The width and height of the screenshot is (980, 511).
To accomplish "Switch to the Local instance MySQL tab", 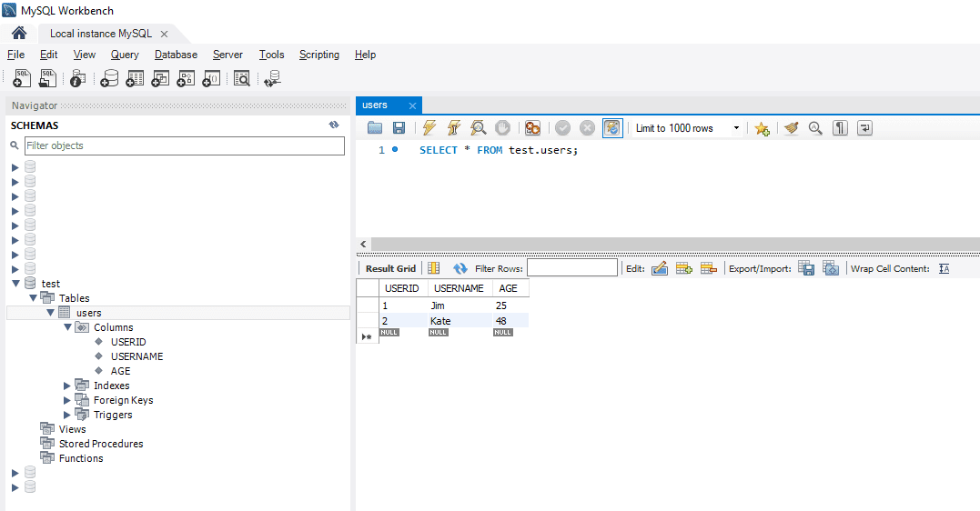I will tap(101, 34).
